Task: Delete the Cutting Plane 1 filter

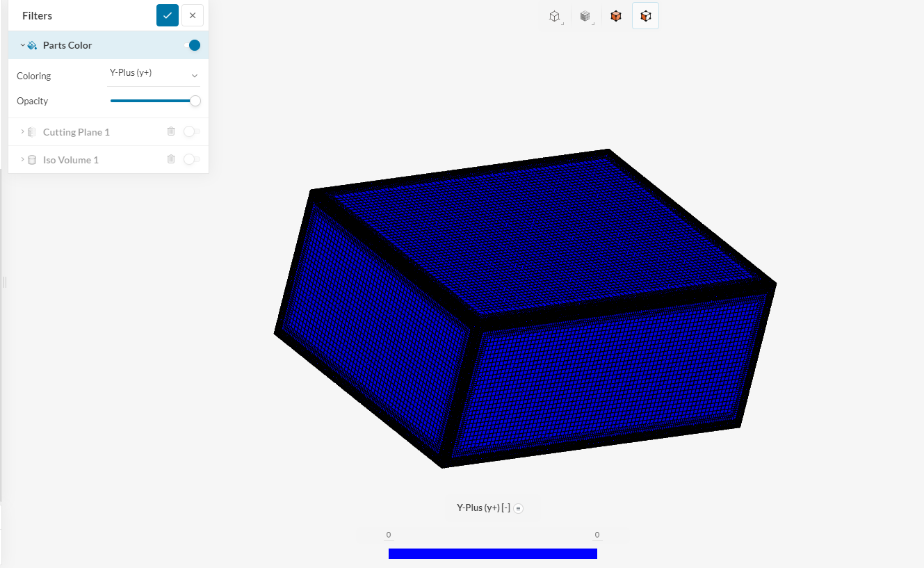Action: coord(171,131)
